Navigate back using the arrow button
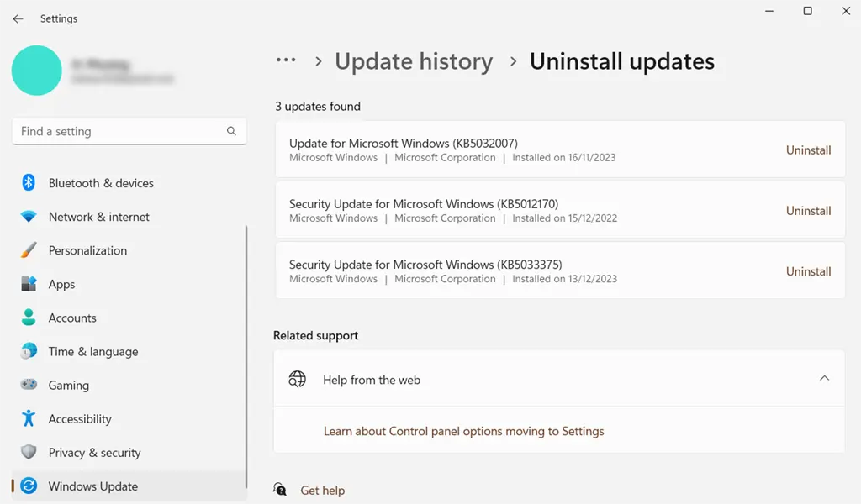 17,18
